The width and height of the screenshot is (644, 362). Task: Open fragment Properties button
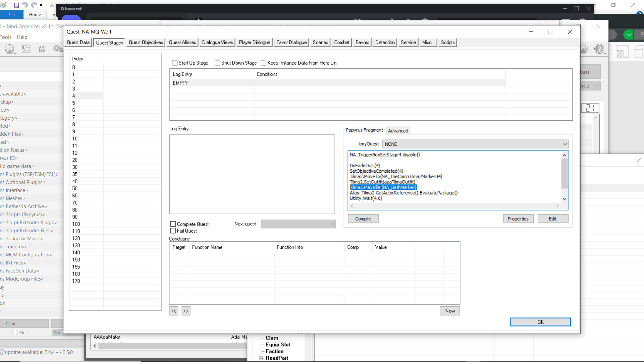coord(518,219)
